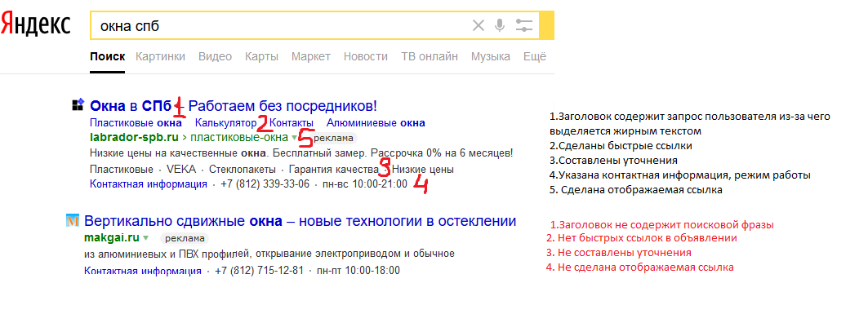Click the makgai.ru M favicon
The image size is (868, 336).
[72, 220]
